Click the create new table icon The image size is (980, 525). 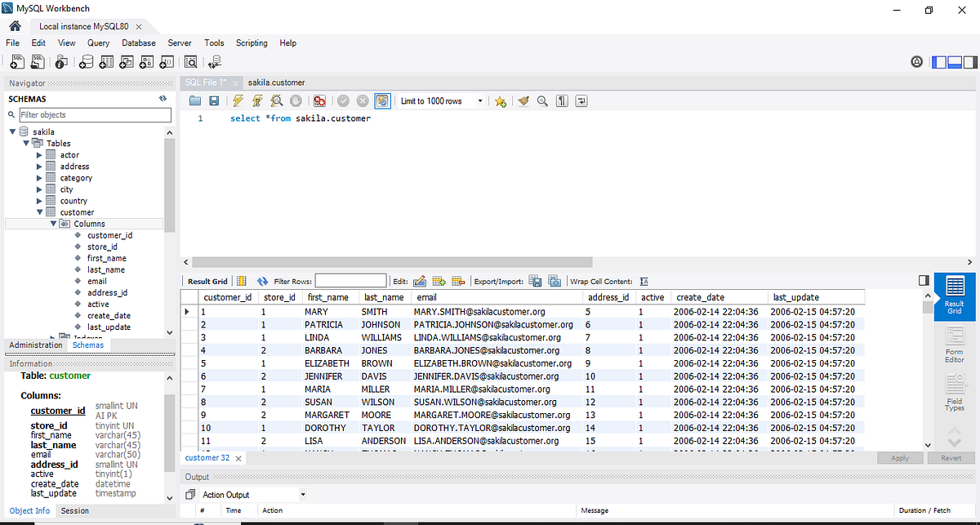tap(106, 61)
